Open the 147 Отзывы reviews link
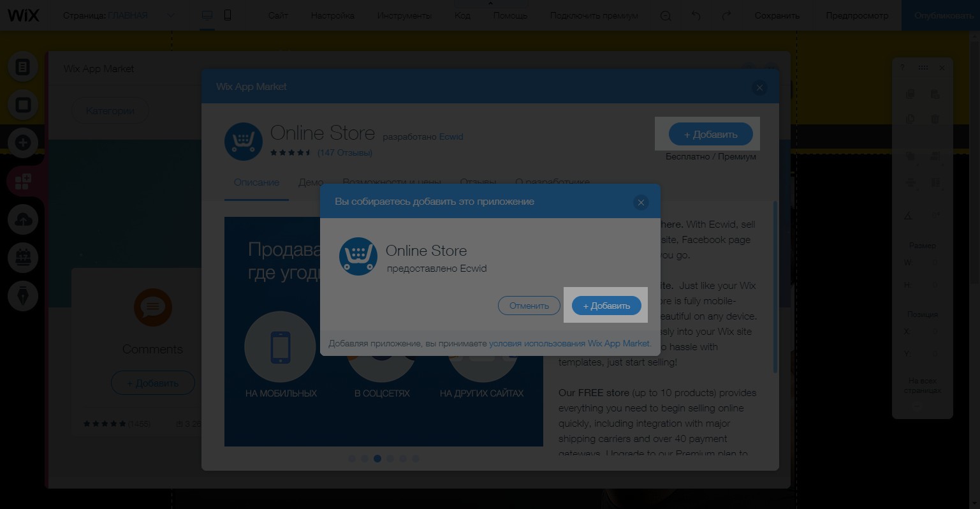Screen dimensions: 980x509 [x=344, y=152]
